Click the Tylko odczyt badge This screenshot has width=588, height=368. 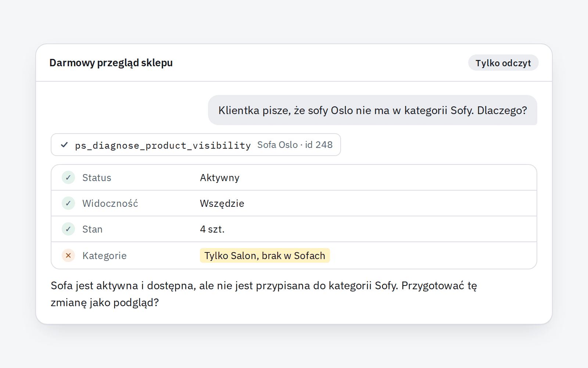pyautogui.click(x=503, y=63)
